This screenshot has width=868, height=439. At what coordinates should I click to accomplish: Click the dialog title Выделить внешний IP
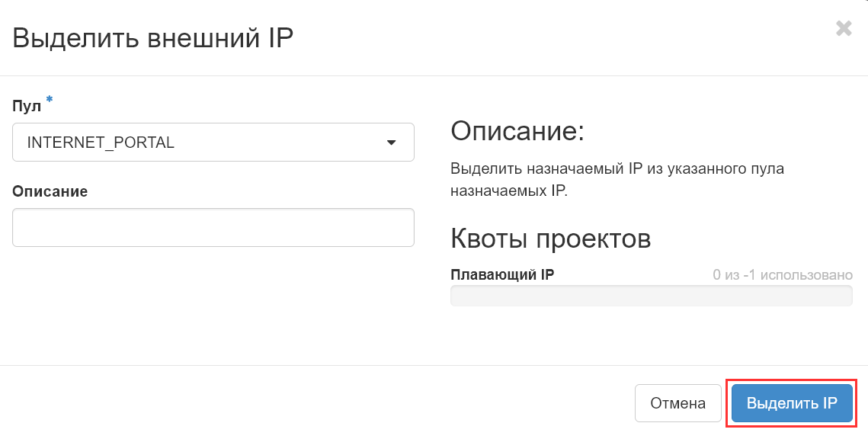point(152,37)
